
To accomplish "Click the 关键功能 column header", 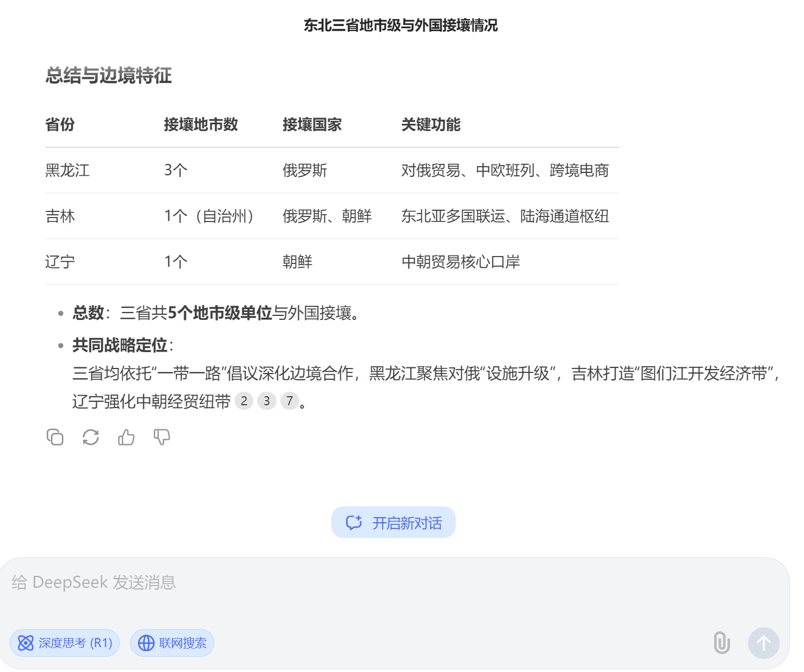I will [x=431, y=124].
